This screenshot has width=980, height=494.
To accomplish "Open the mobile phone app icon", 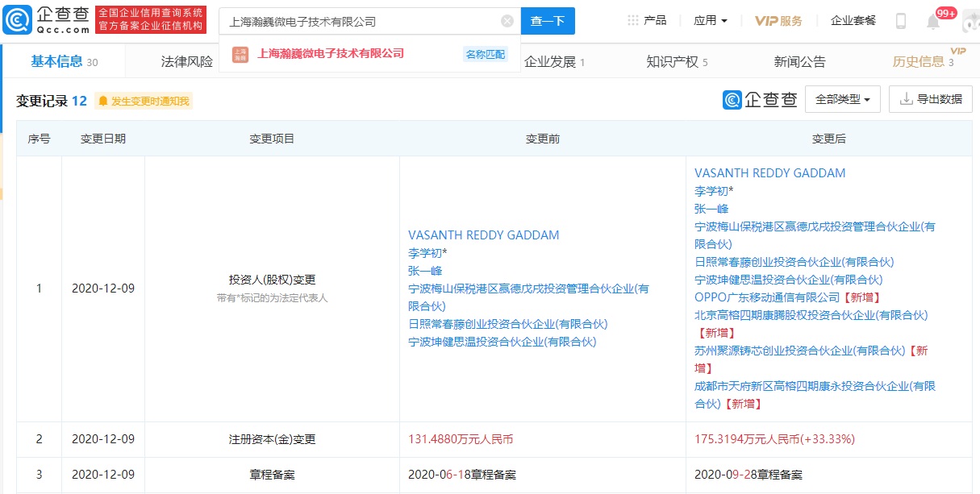I will click(x=900, y=21).
